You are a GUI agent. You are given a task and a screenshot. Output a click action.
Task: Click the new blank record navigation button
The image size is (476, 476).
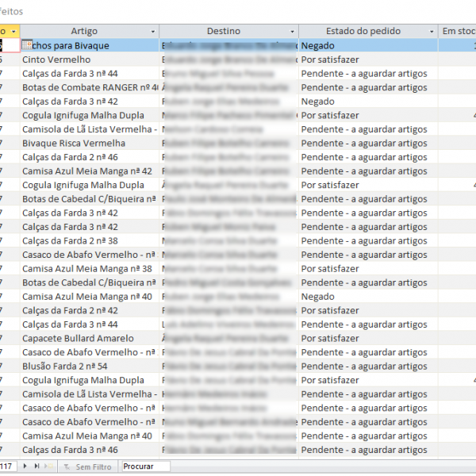coord(48,467)
